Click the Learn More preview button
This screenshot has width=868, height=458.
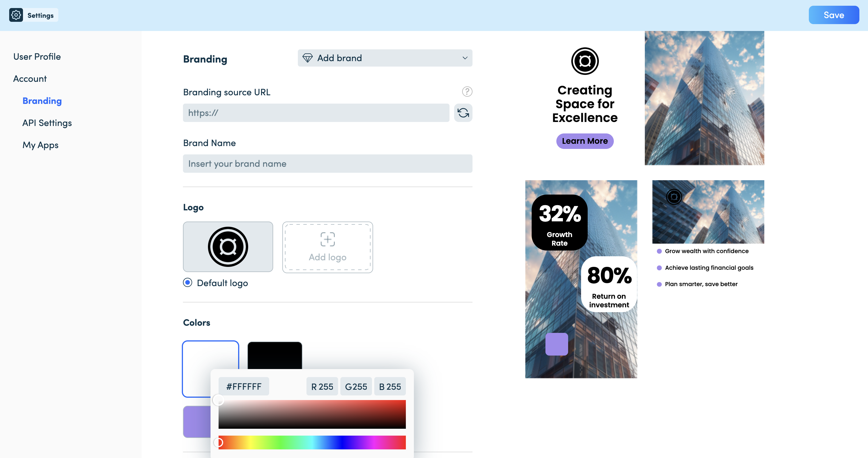pos(585,141)
